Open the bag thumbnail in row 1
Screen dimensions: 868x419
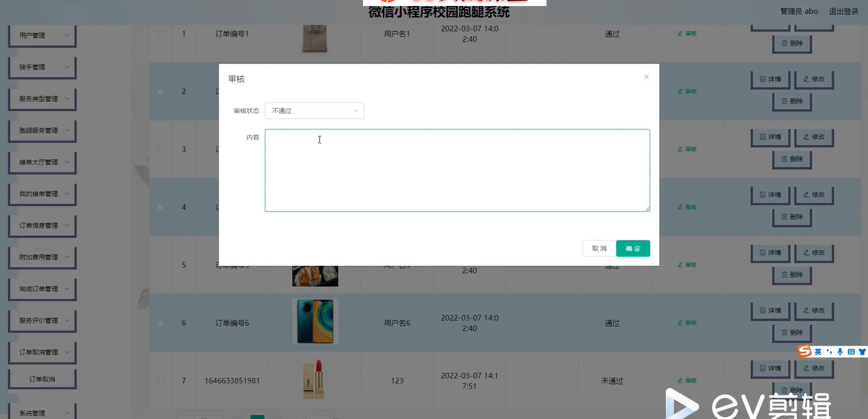pos(315,38)
